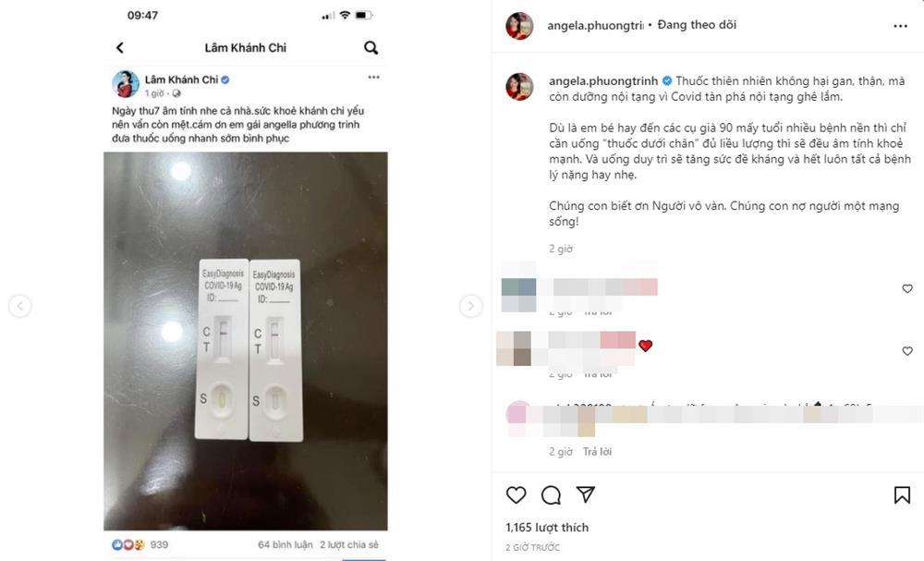The height and width of the screenshot is (561, 924).
Task: Open the post options three-dot menu
Action: [x=900, y=26]
